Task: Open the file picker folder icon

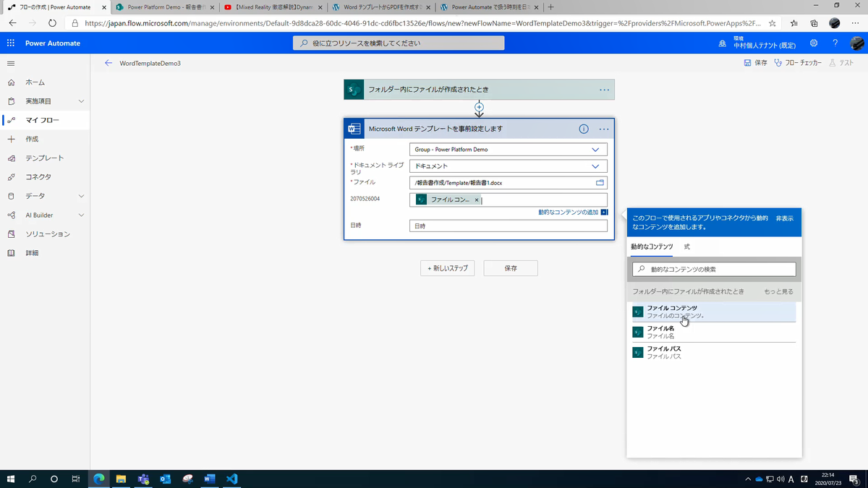Action: 600,183
